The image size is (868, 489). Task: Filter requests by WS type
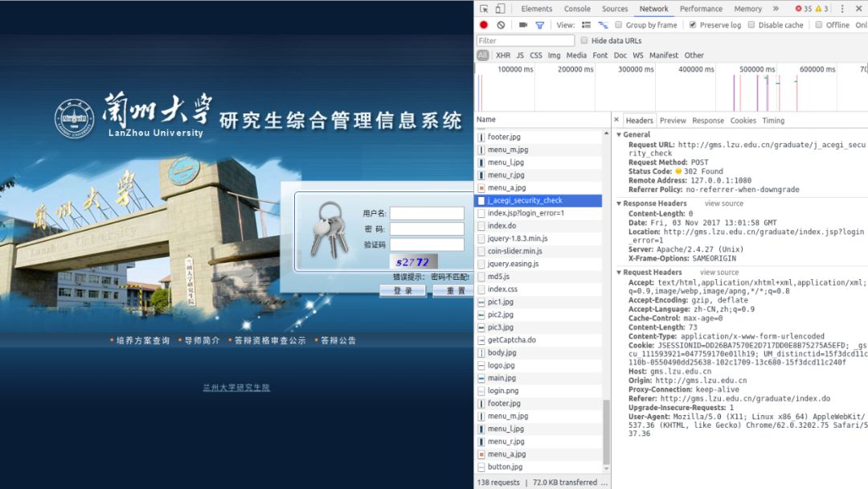[x=637, y=55]
